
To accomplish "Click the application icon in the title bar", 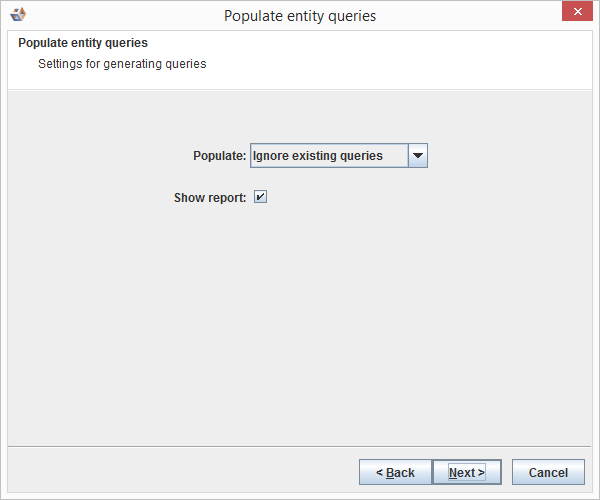I will [17, 15].
